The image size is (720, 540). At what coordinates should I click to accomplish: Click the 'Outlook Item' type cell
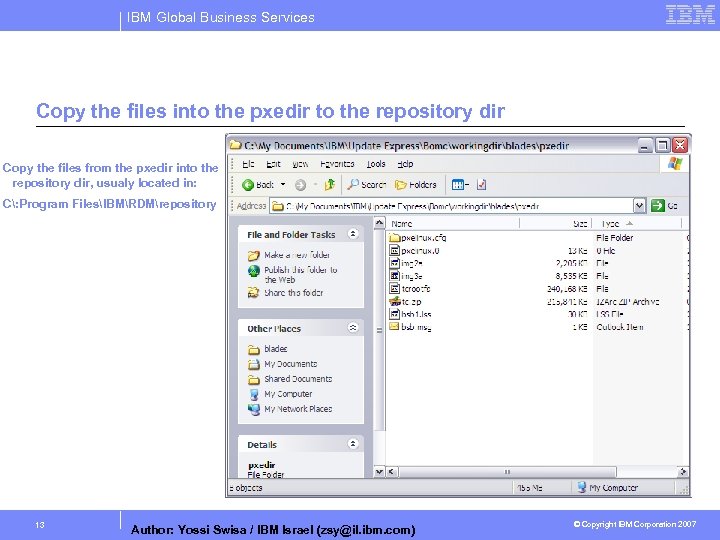pos(619,327)
